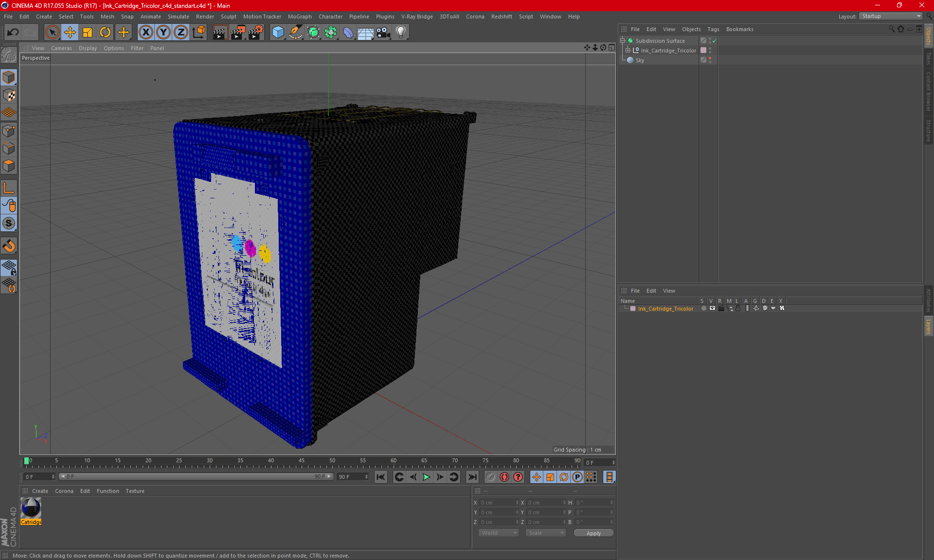Viewport: 934px width, 560px height.
Task: Select the Sky object
Action: (640, 60)
